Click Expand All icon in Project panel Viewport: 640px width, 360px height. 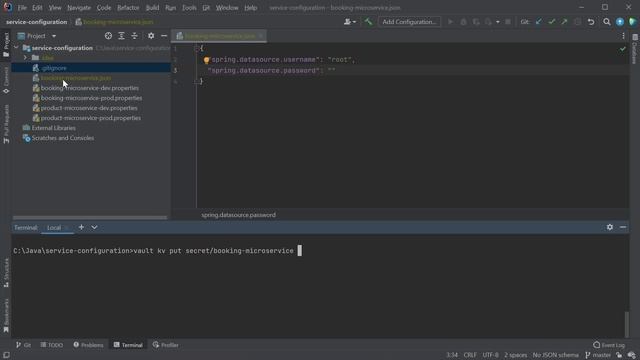point(121,36)
